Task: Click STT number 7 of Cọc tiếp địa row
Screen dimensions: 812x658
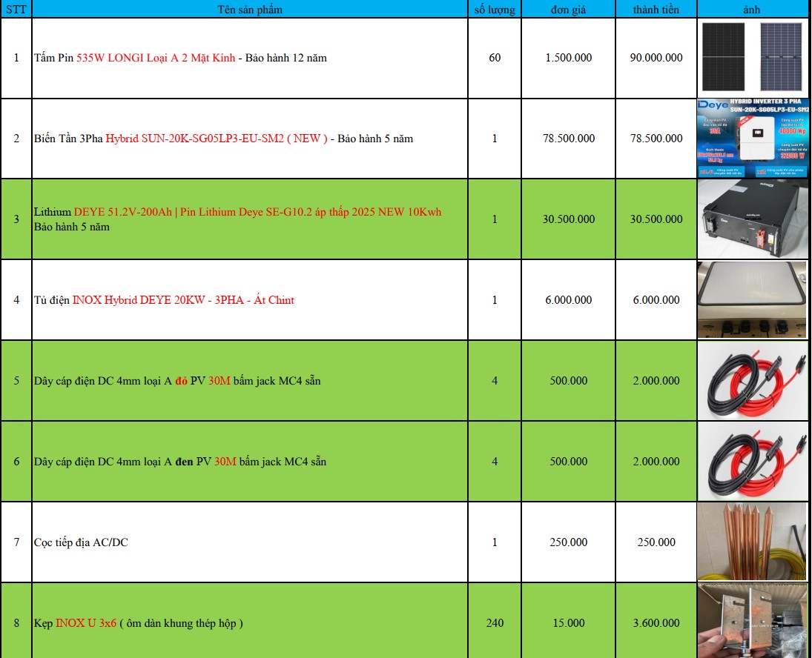Action: coord(16,542)
